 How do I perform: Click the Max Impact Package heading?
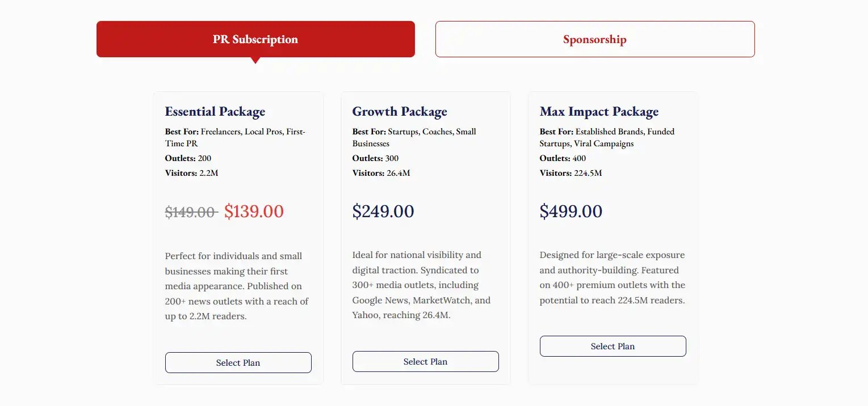599,112
